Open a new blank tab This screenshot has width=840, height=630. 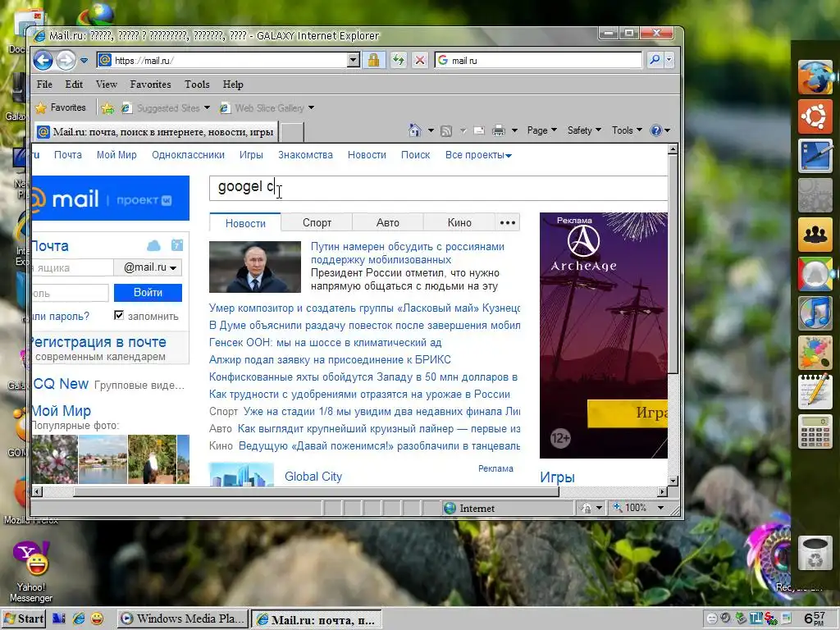coord(292,132)
